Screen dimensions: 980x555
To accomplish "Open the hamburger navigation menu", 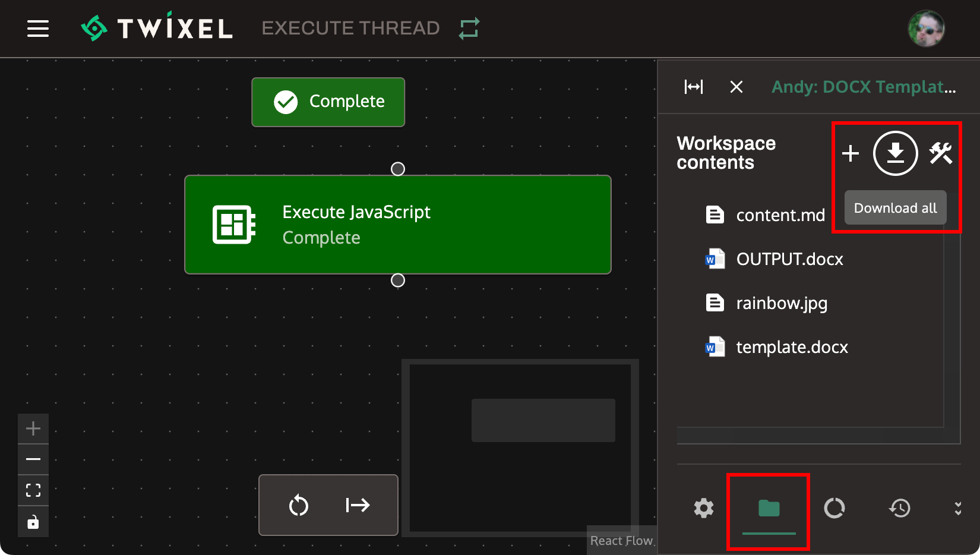I will point(38,28).
